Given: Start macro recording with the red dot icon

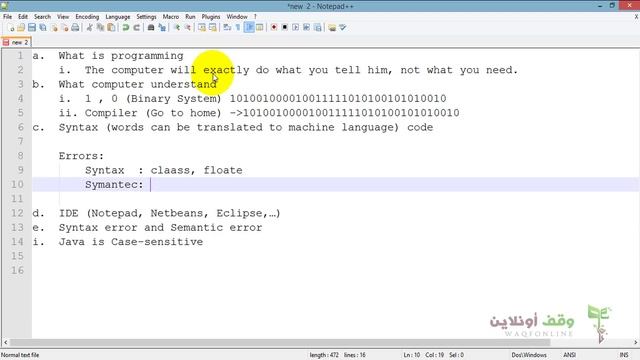Looking at the screenshot, I should tap(274, 27).
